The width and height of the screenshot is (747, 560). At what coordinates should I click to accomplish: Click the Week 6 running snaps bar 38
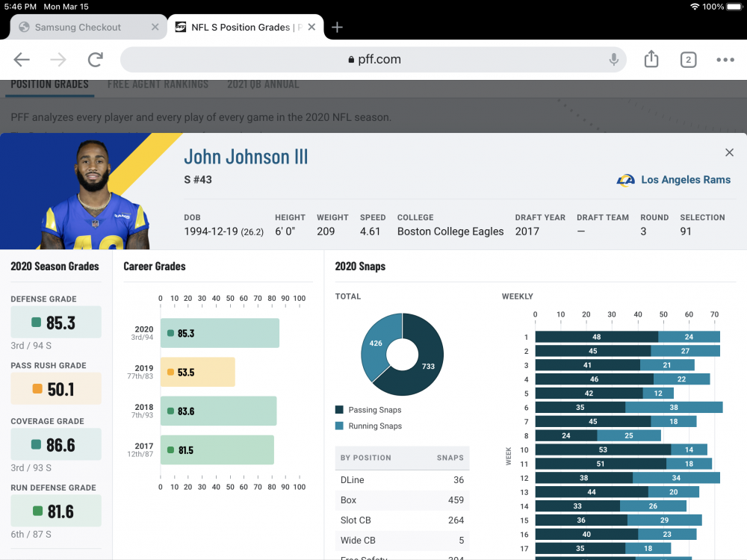[674, 407]
